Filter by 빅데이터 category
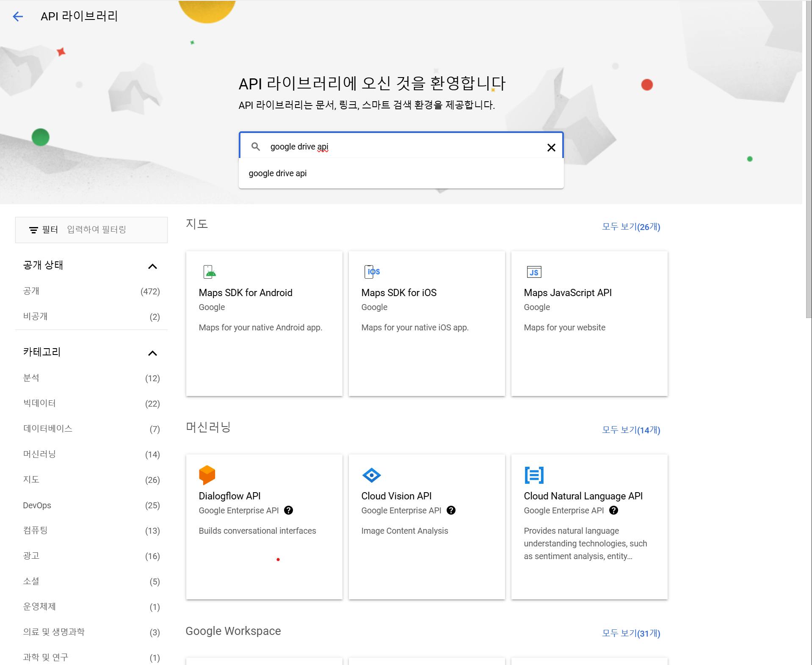812x665 pixels. click(91, 404)
